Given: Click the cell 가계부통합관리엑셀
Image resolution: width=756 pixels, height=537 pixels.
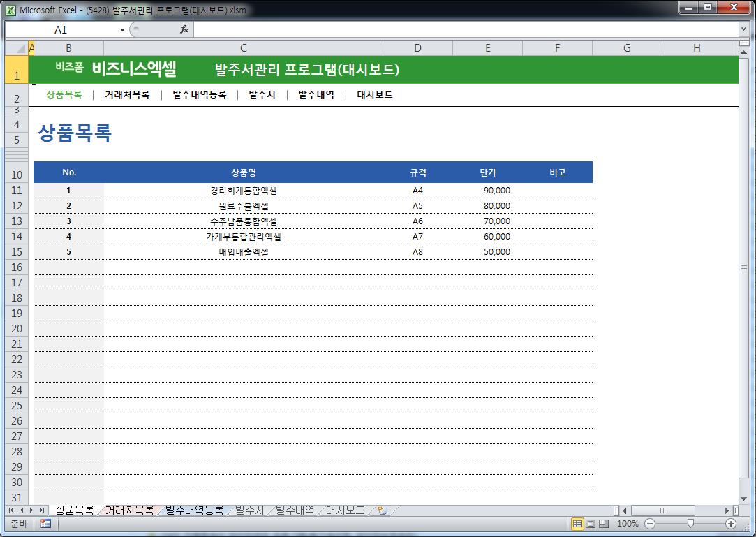Looking at the screenshot, I should [244, 237].
